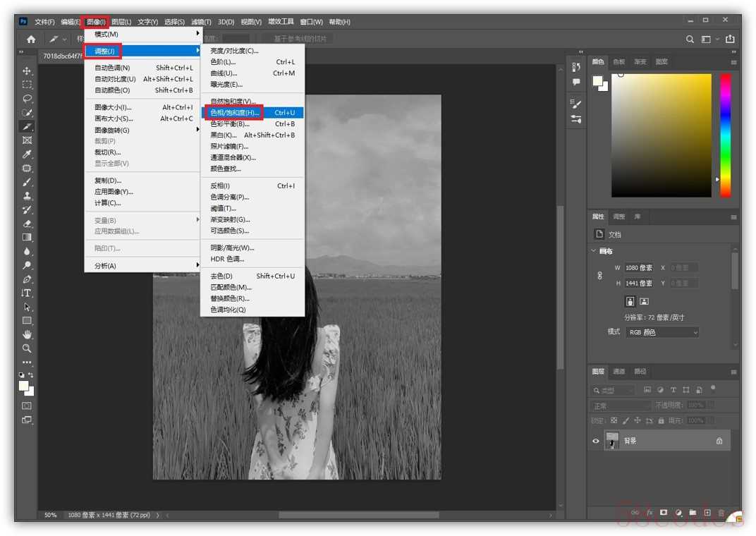The image size is (756, 536).
Task: Select the Brush tool
Action: [x=27, y=182]
